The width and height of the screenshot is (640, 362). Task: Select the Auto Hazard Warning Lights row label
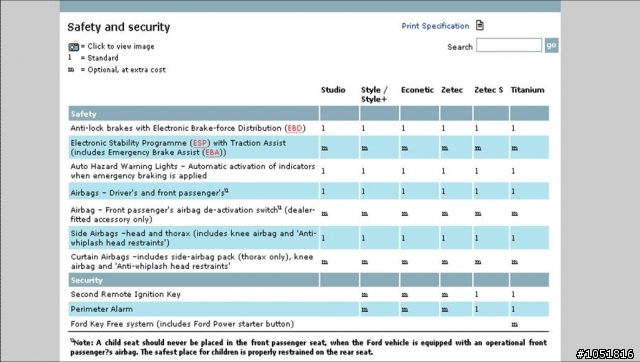pyautogui.click(x=193, y=171)
